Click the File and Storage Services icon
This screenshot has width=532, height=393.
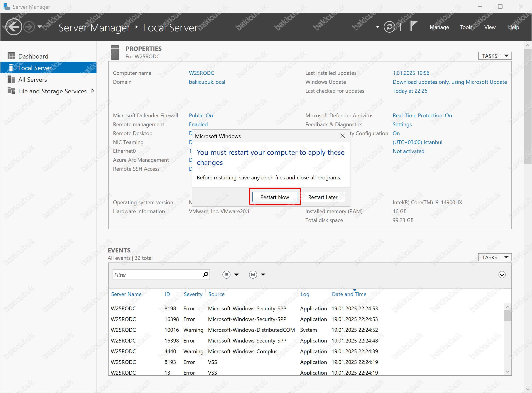(x=11, y=91)
